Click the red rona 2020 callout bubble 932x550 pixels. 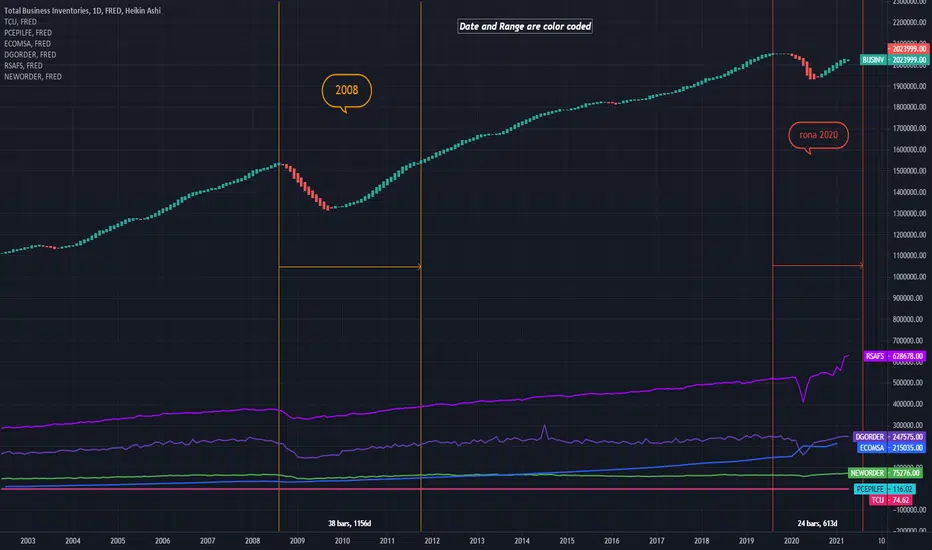[818, 136]
